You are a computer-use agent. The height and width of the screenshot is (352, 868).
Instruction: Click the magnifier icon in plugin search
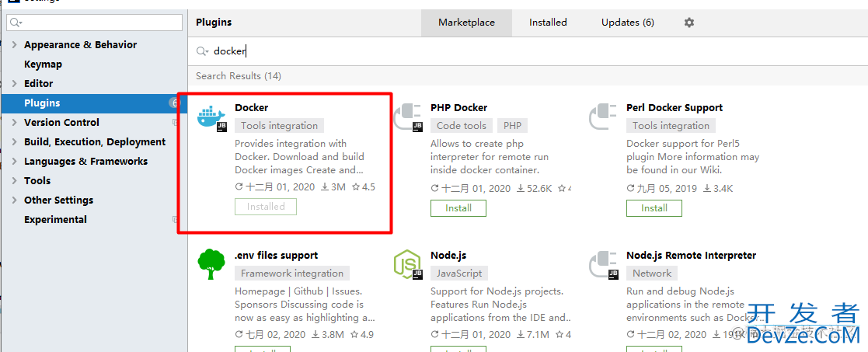click(x=203, y=51)
